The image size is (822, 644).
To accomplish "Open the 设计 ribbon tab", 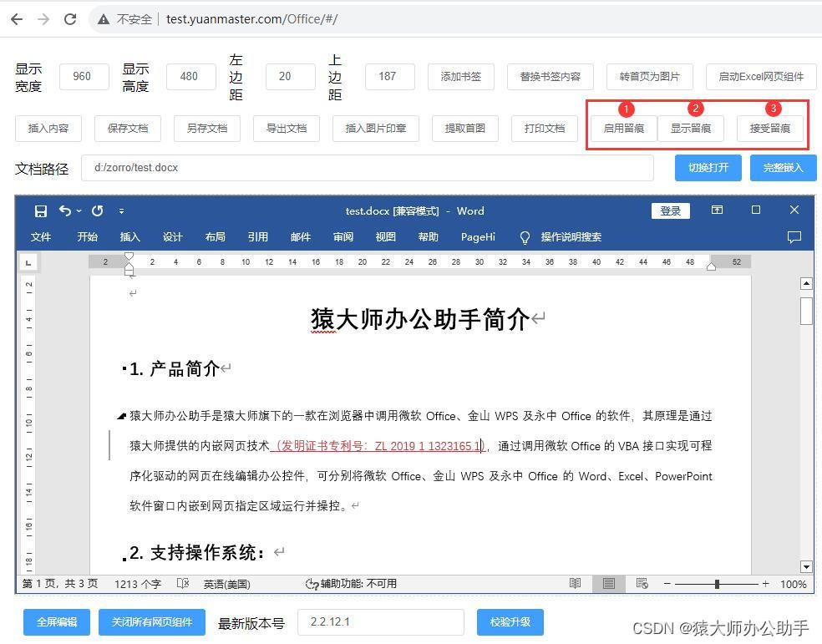I will tap(172, 237).
